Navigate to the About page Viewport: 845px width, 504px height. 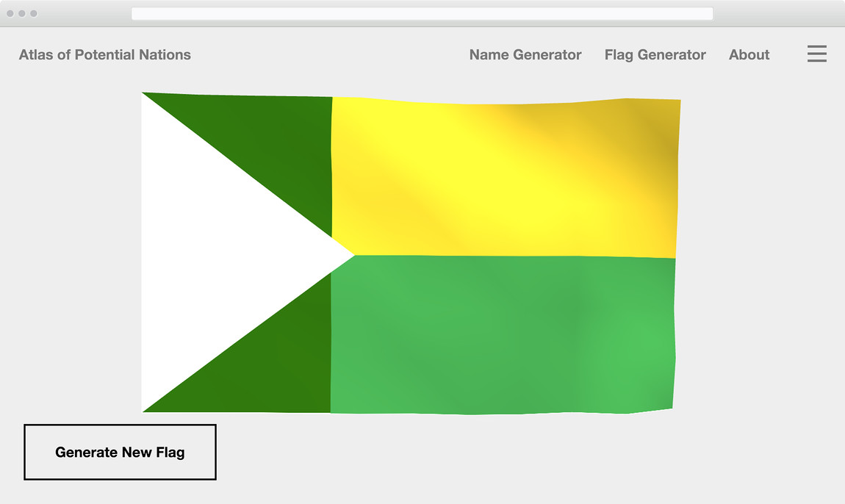[x=749, y=54]
